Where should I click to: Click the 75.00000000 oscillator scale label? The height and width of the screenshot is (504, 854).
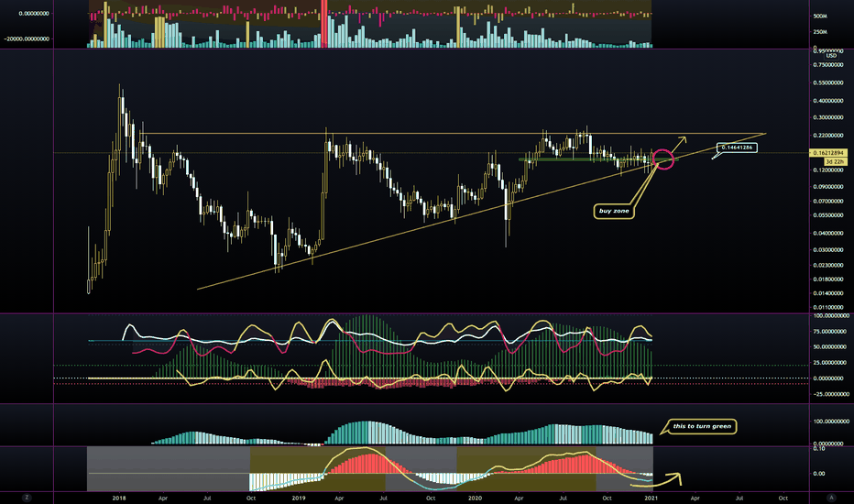click(x=830, y=332)
